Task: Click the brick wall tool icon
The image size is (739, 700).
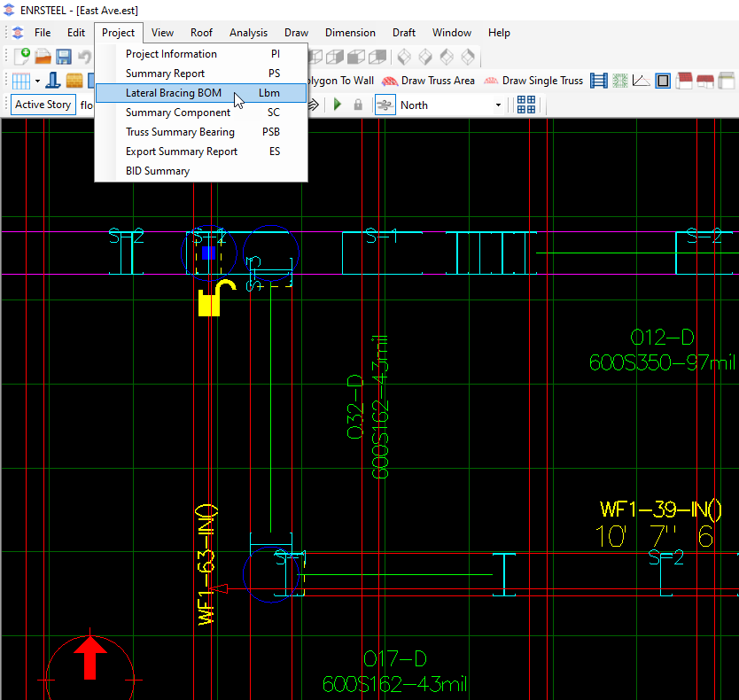Action: click(x=74, y=81)
